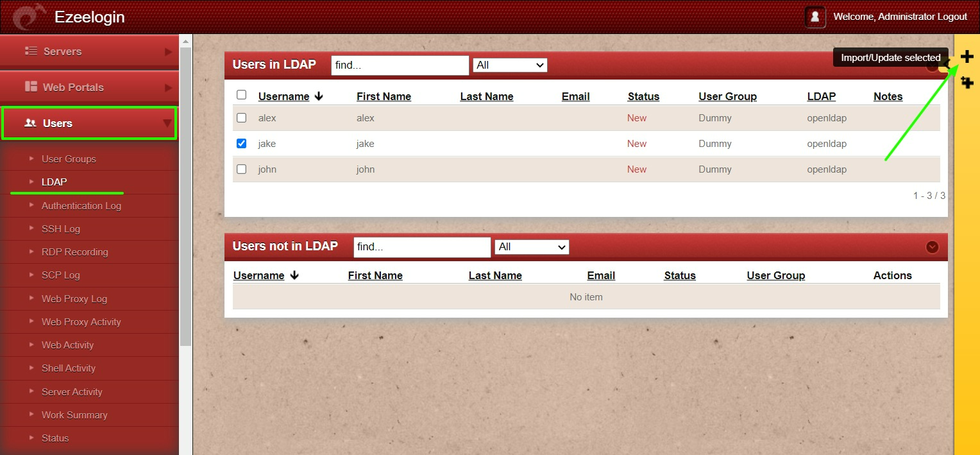Sort LDAP users by Notes
Image resolution: width=980 pixels, height=455 pixels.
coord(888,96)
